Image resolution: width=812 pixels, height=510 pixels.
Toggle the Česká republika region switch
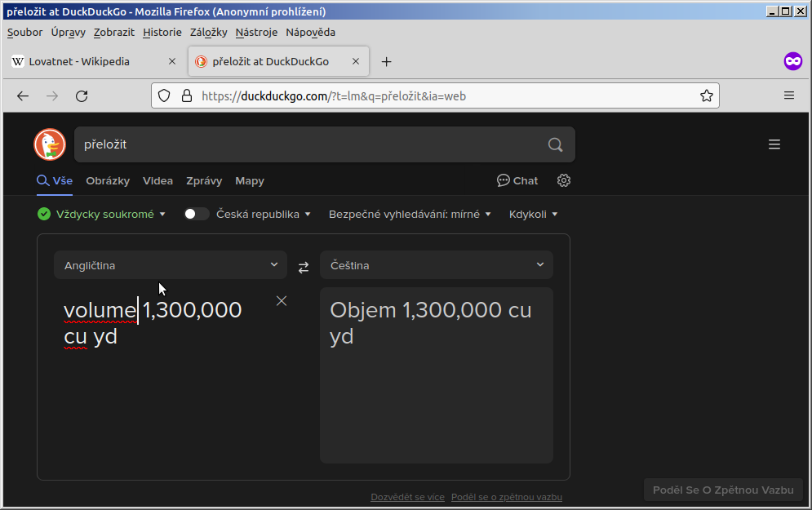pyautogui.click(x=197, y=214)
